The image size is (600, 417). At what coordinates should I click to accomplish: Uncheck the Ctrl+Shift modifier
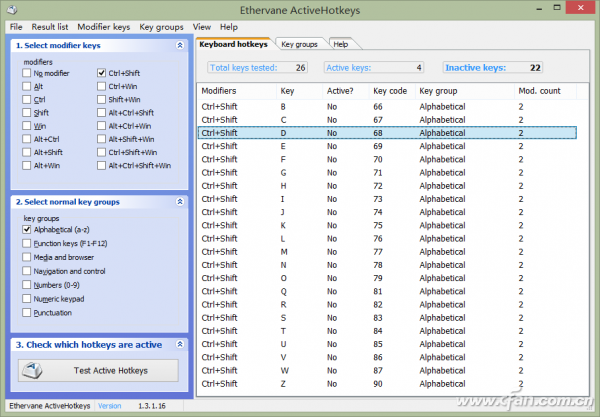pyautogui.click(x=102, y=74)
